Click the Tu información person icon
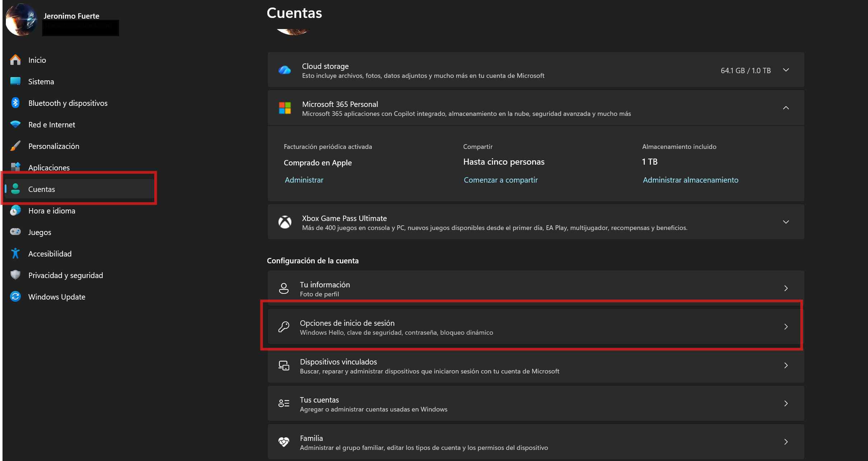The height and width of the screenshot is (461, 868). (x=284, y=288)
